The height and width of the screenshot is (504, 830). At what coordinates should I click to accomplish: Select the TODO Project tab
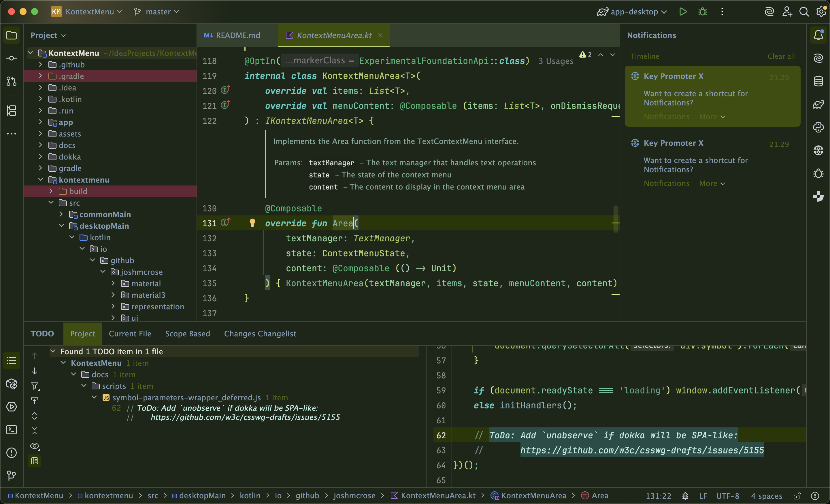(82, 334)
